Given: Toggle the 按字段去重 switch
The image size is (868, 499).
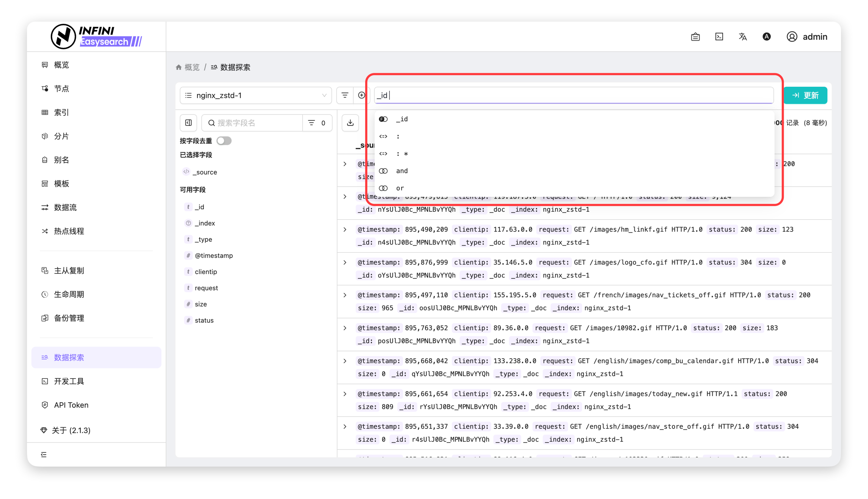Looking at the screenshot, I should 224,141.
